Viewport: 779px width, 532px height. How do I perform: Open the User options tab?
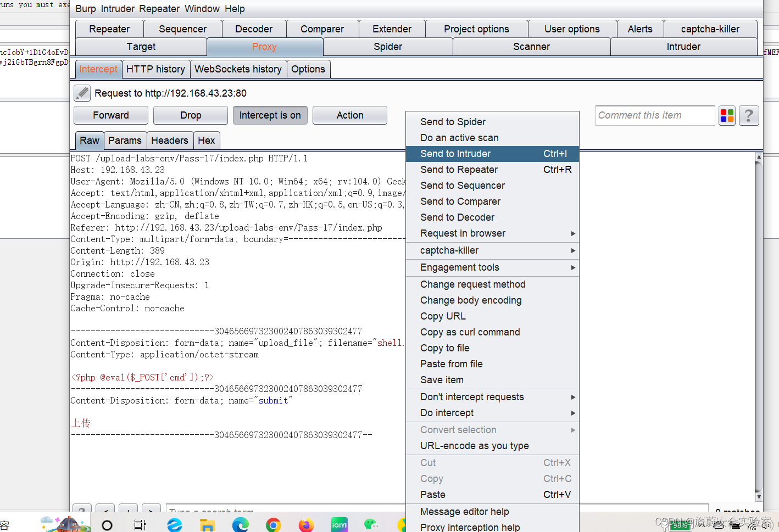[572, 29]
